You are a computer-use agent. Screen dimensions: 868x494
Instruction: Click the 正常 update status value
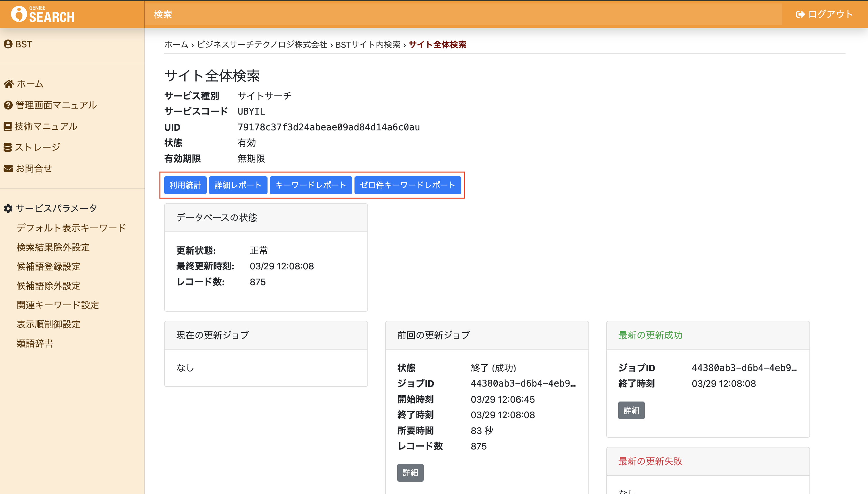tap(259, 250)
